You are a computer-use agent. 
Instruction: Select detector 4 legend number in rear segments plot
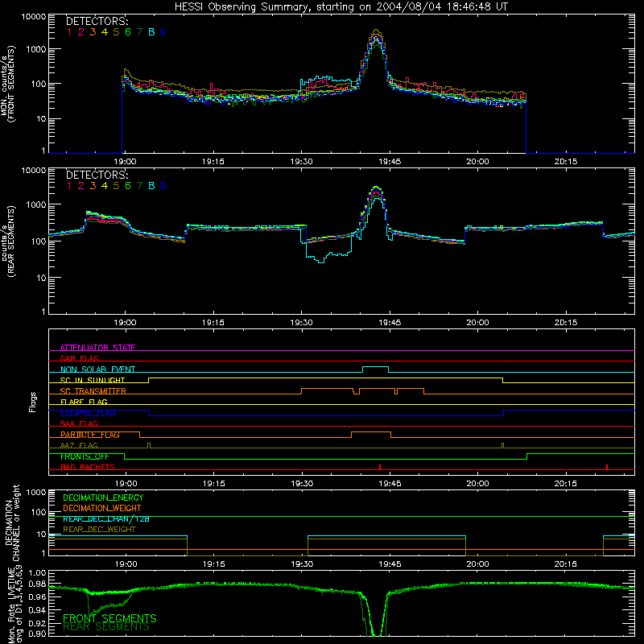(x=105, y=186)
